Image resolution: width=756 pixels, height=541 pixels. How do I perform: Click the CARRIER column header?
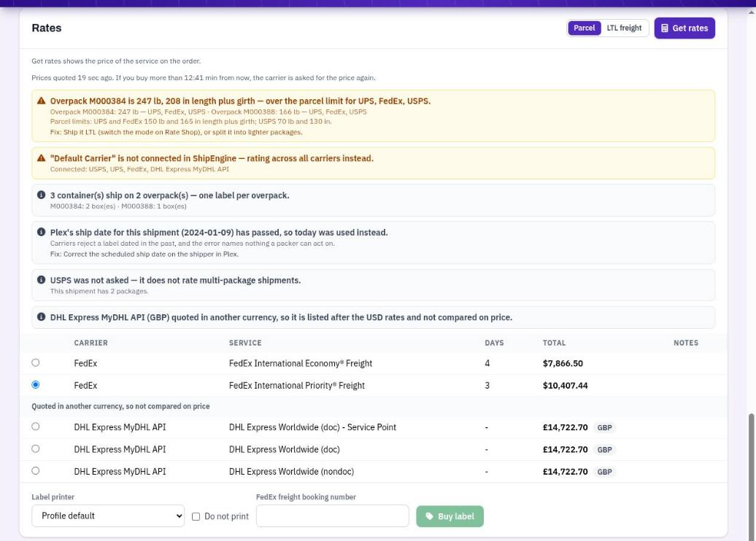coord(90,343)
